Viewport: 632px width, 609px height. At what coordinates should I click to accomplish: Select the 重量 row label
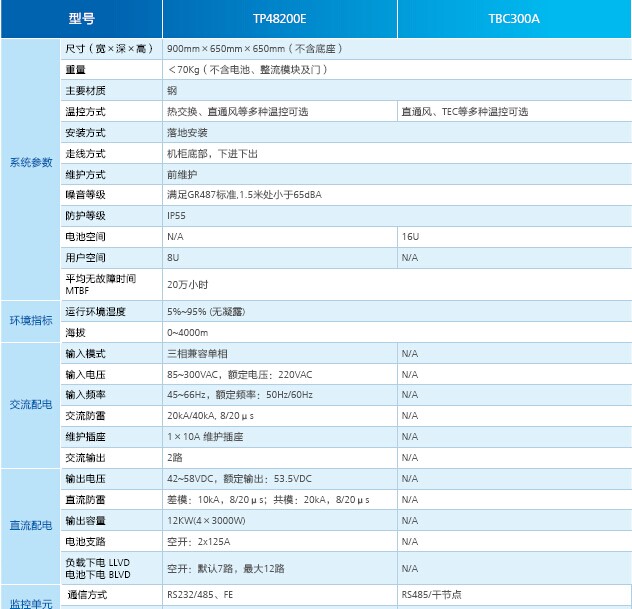click(x=75, y=70)
